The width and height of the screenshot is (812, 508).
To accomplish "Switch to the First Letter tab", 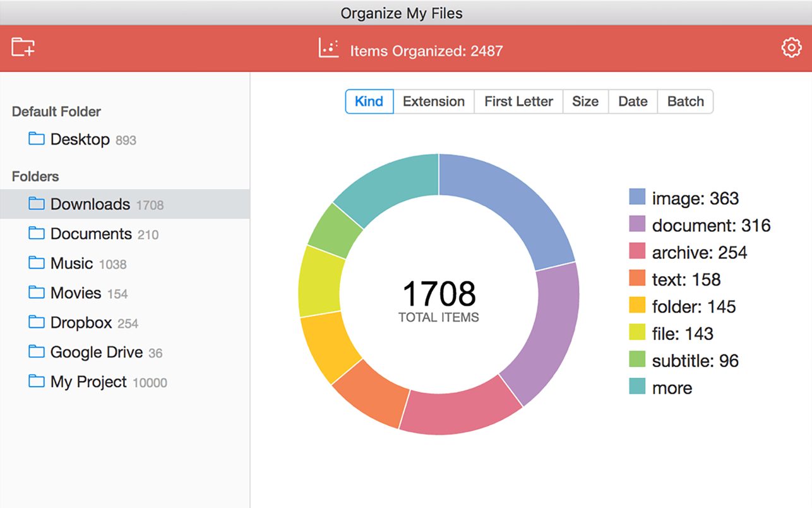I will click(518, 102).
